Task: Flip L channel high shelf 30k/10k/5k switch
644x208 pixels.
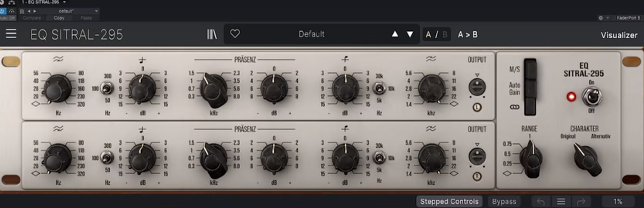Action: tap(379, 89)
